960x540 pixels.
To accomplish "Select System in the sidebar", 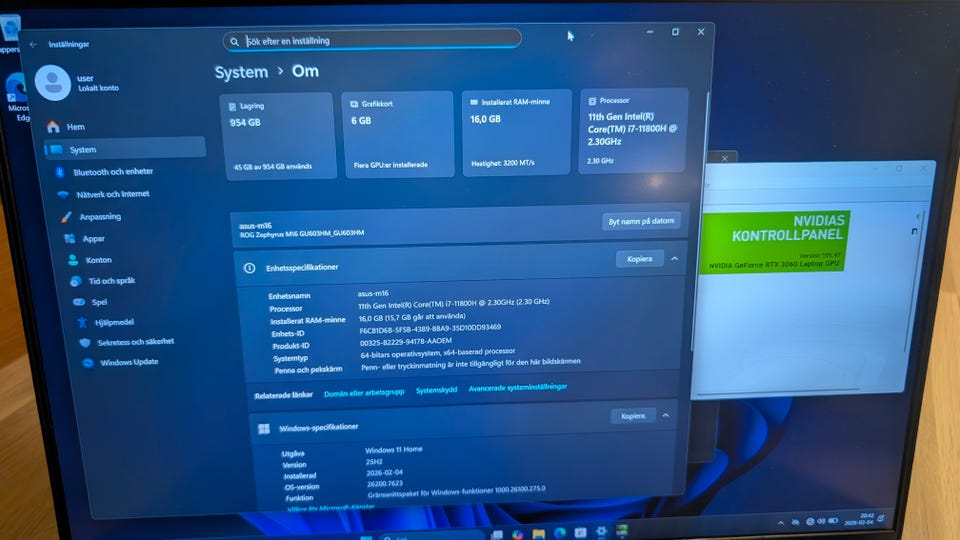I will coord(124,149).
